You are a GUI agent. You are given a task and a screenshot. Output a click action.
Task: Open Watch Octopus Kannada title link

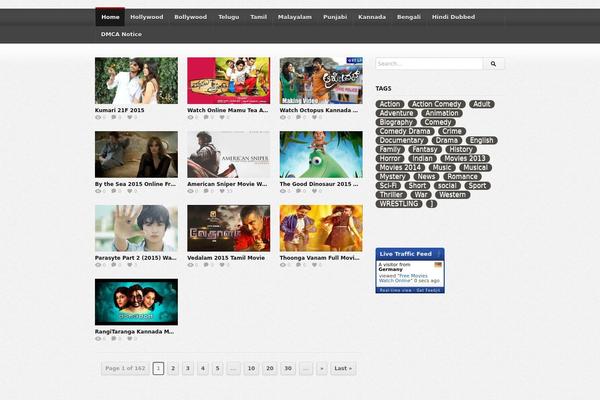click(x=319, y=110)
